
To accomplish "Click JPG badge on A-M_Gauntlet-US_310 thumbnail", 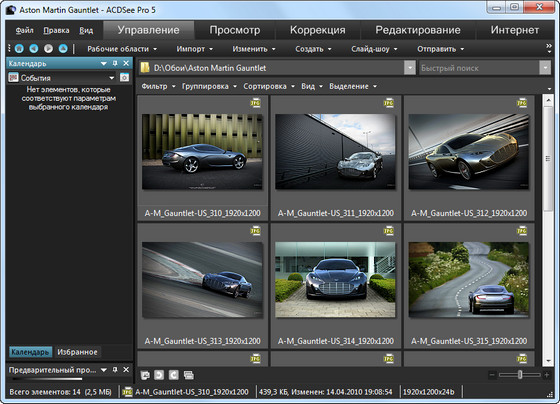I will pos(255,103).
